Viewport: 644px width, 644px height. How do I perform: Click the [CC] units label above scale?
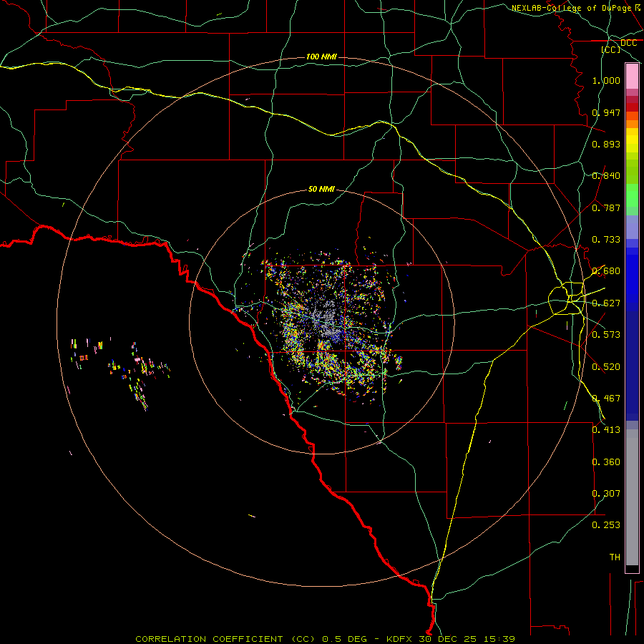[611, 49]
